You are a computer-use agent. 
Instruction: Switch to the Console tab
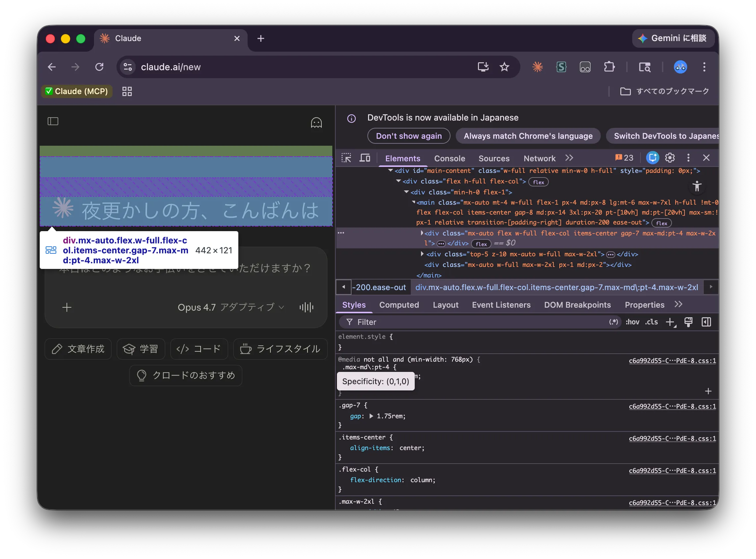pyautogui.click(x=449, y=158)
